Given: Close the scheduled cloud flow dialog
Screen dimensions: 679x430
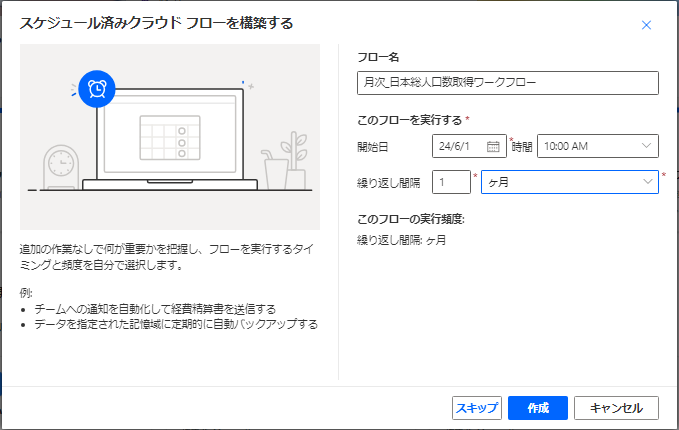Looking at the screenshot, I should coord(646,25).
